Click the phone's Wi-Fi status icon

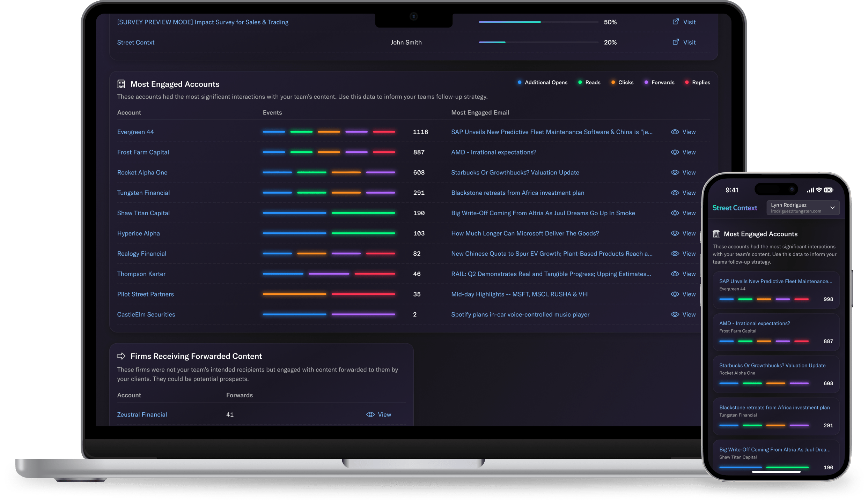(x=819, y=190)
